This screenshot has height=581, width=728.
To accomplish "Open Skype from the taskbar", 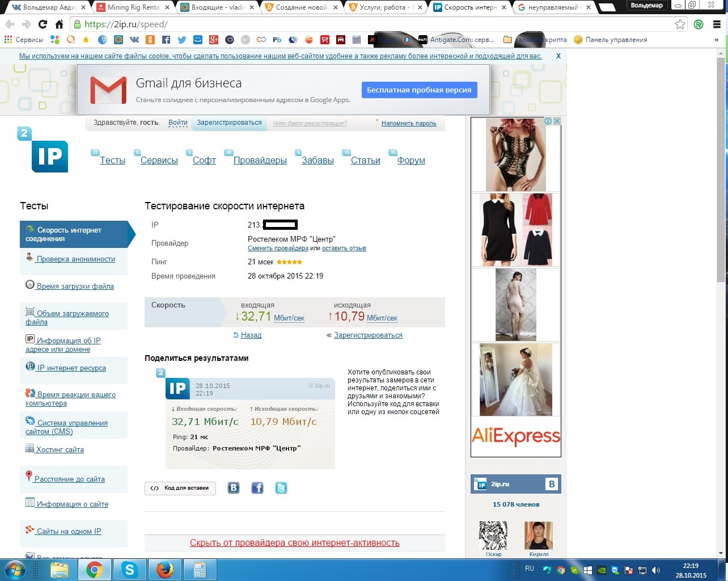I will pyautogui.click(x=130, y=570).
